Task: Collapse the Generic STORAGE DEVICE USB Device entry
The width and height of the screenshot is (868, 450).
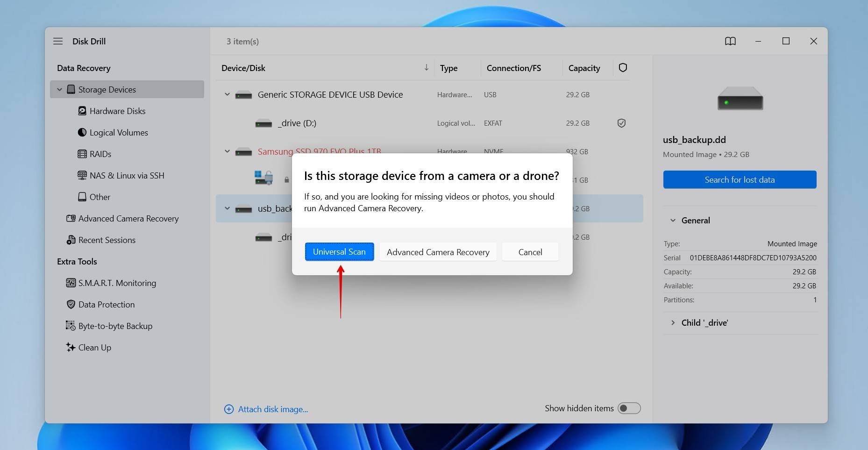Action: (x=227, y=94)
